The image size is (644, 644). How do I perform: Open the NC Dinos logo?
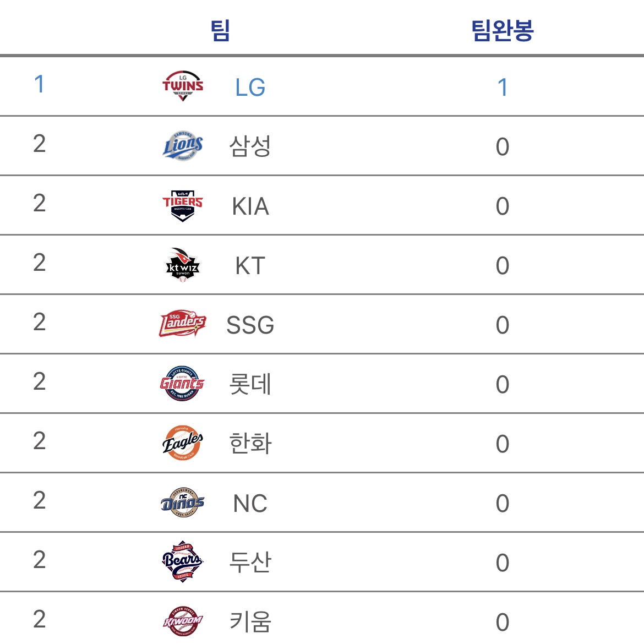(183, 503)
